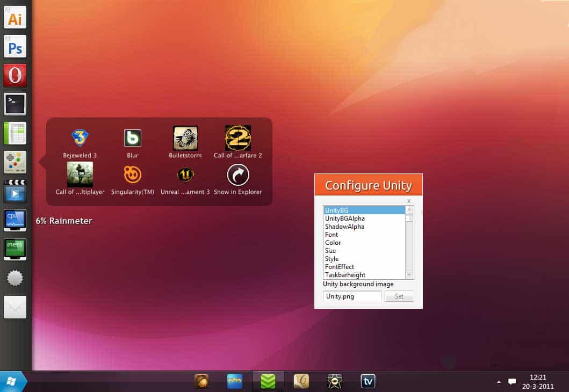Screen dimensions: 569x392
Task: Click the list scrollbar down arrow
Action: click(409, 275)
